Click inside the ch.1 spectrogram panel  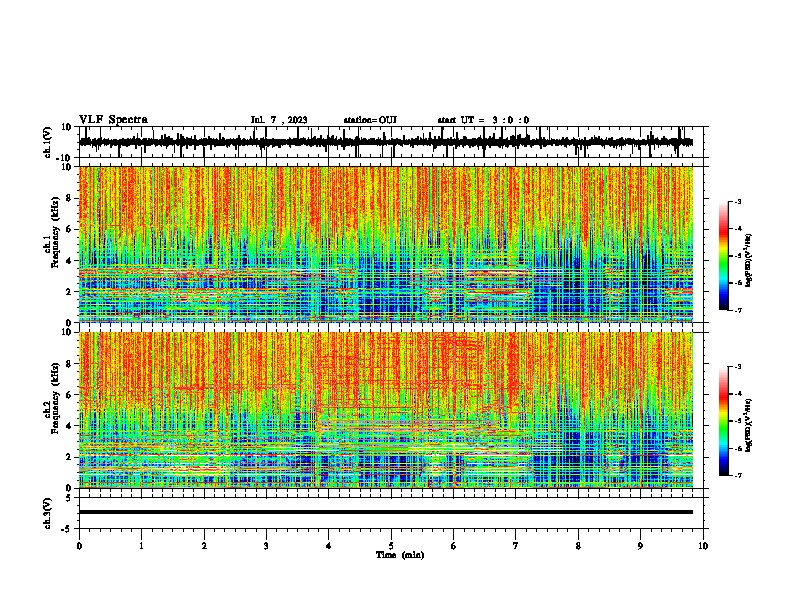(x=386, y=244)
